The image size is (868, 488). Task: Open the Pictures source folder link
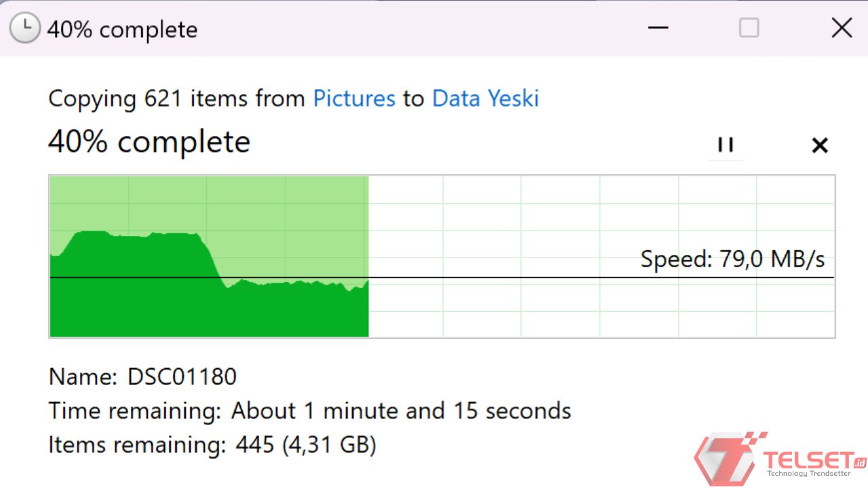point(353,99)
